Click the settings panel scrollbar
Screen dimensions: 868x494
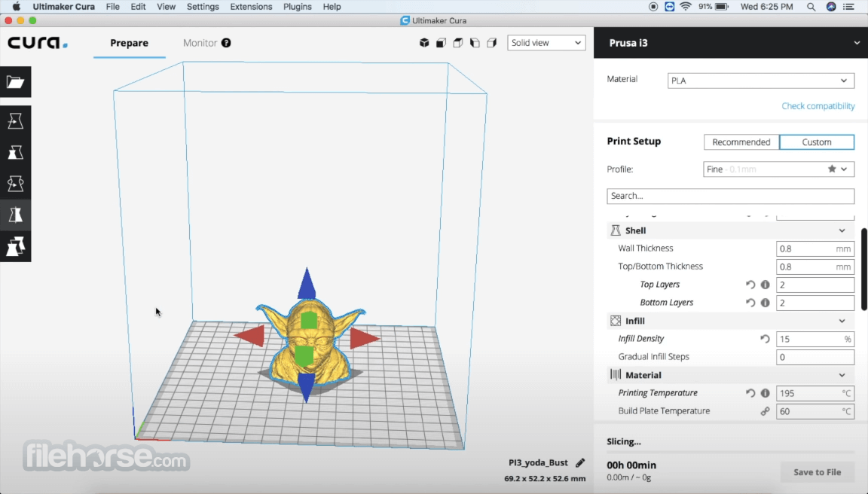tap(863, 268)
